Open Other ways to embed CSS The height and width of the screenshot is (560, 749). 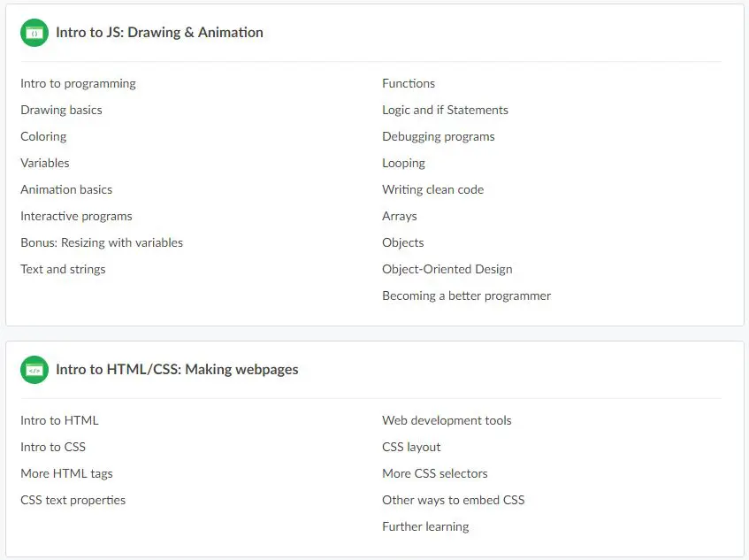click(x=453, y=501)
